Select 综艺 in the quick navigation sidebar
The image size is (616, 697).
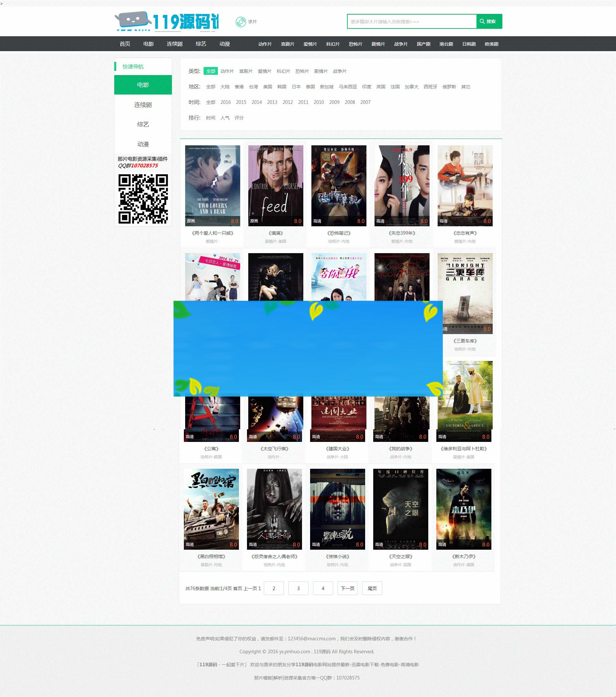(143, 124)
